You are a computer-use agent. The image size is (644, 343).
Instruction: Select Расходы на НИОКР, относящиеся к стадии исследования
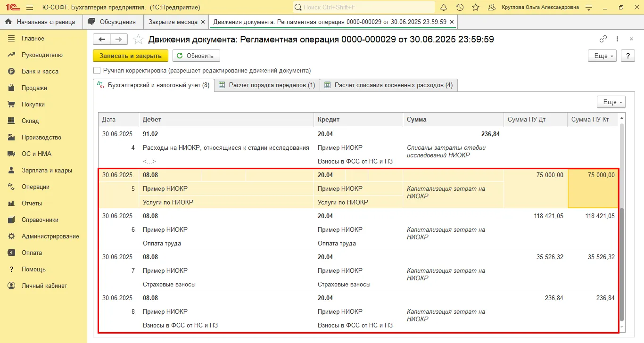(226, 148)
